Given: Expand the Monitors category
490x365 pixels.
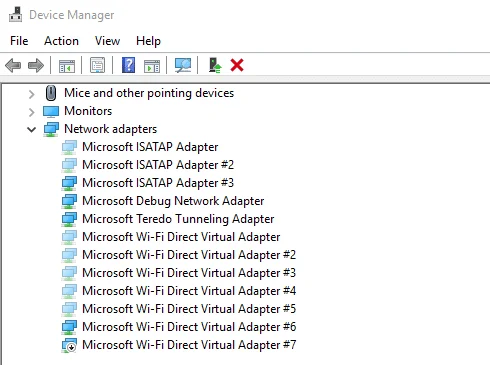Looking at the screenshot, I should (32, 112).
